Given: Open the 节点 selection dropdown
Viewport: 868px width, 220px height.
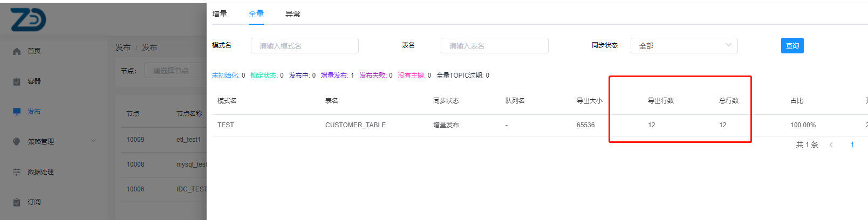Looking at the screenshot, I should click(x=175, y=71).
